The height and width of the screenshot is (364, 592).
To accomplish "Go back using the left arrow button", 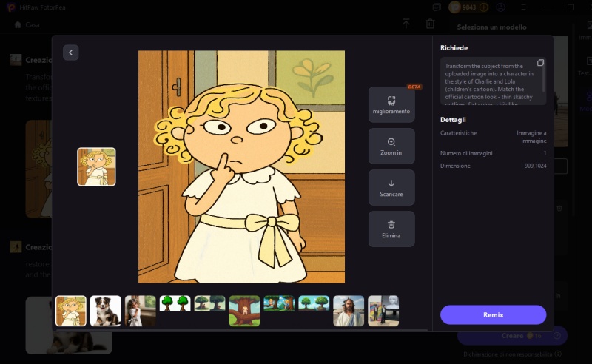I will 70,53.
